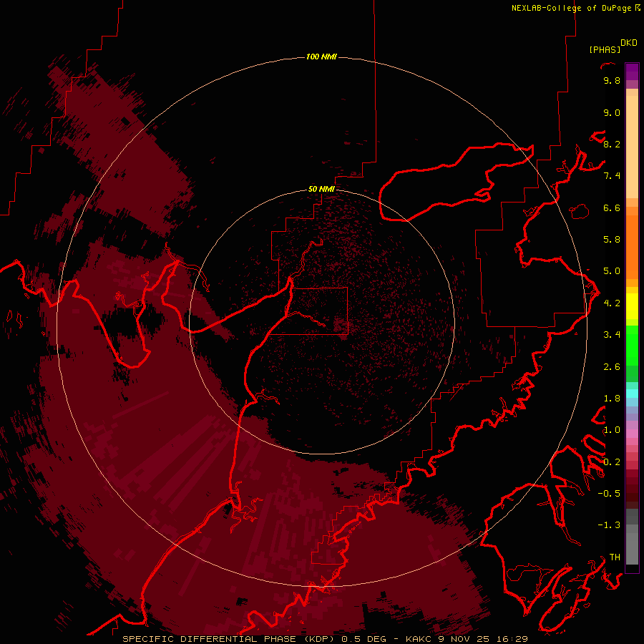This screenshot has height=644, width=644.
Task: Select the 1.0 scale value
Action: coord(612,430)
